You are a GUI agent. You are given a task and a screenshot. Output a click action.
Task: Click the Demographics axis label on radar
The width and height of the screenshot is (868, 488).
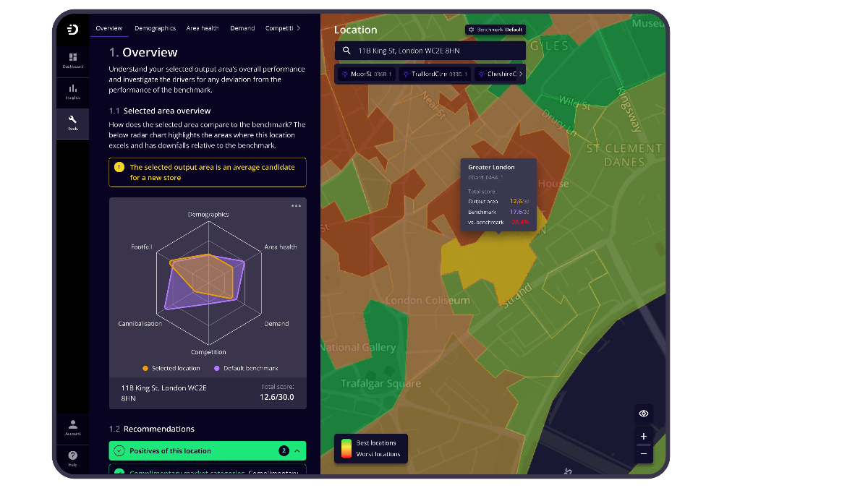point(208,214)
